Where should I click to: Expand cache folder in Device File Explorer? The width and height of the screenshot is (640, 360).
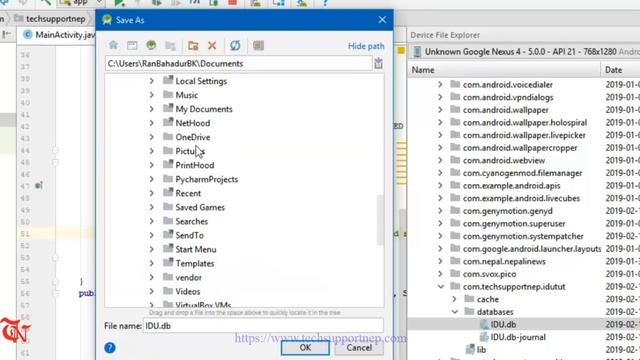(x=455, y=299)
